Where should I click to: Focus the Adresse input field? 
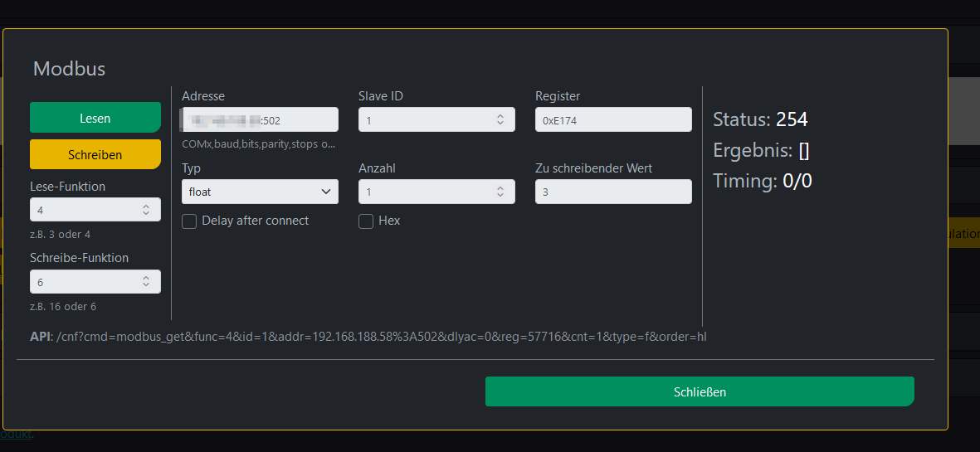click(x=260, y=119)
